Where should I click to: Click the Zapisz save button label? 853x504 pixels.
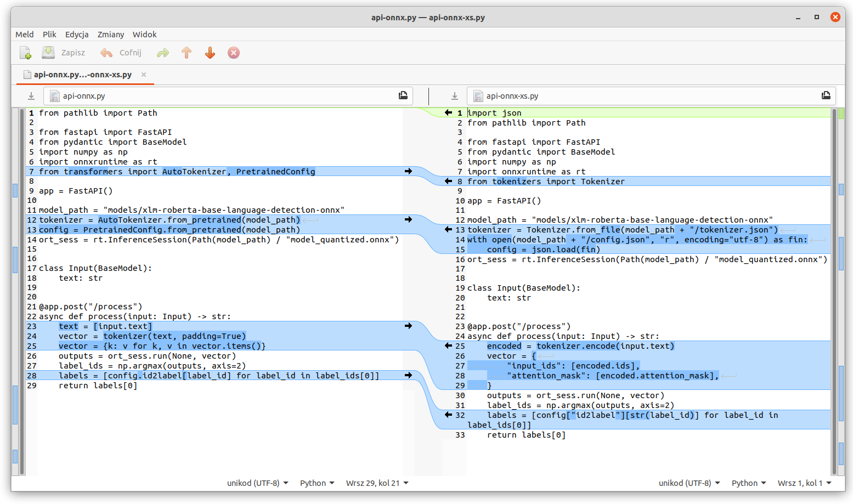click(73, 53)
